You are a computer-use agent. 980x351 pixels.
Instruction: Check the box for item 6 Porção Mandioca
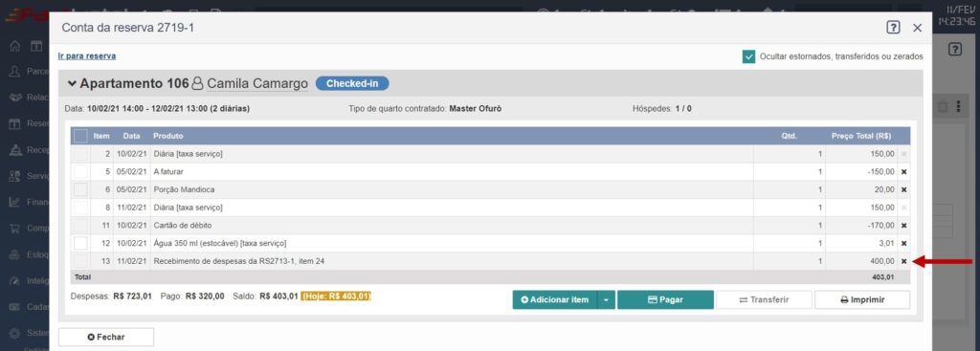[80, 189]
